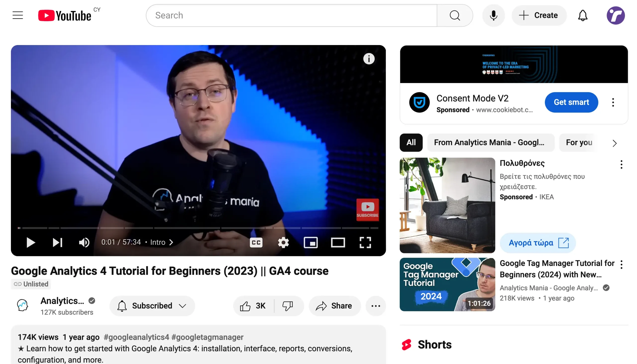The image size is (637, 364).
Task: Toggle theater mode view
Action: click(338, 242)
